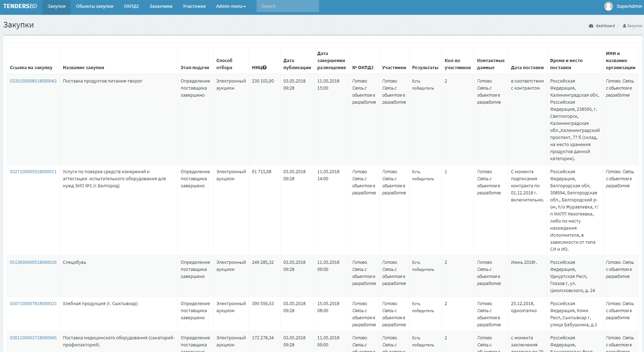Expand the Admin menu dropdown

click(x=231, y=6)
